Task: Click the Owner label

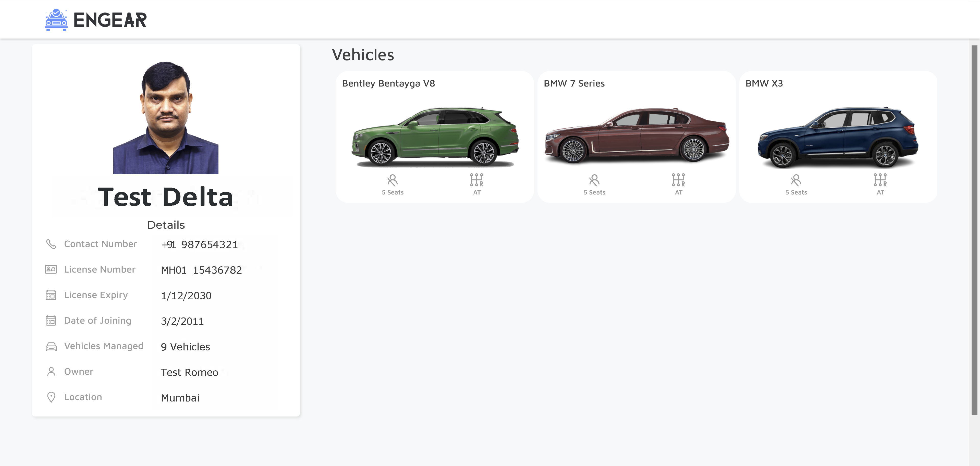Action: coord(78,372)
